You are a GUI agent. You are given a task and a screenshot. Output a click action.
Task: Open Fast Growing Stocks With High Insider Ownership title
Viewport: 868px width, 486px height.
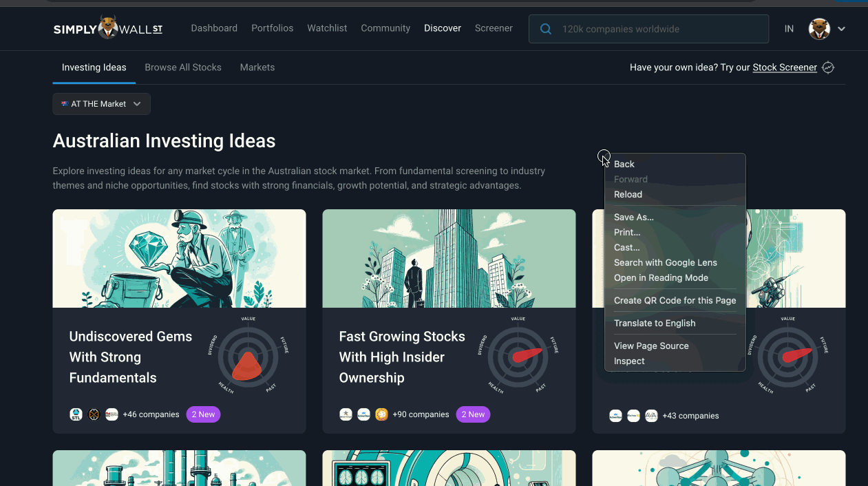point(402,357)
